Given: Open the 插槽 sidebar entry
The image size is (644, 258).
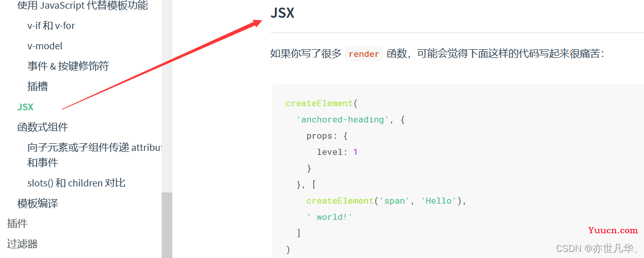Looking at the screenshot, I should point(38,86).
